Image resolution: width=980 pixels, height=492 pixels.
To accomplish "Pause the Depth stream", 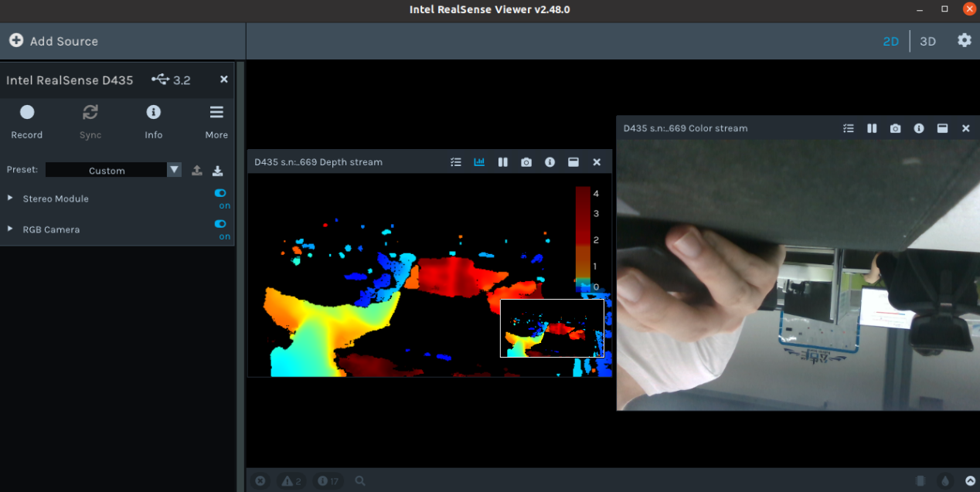I will [503, 162].
